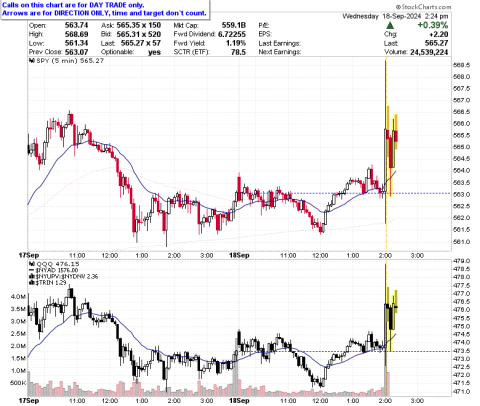Viewport: 480px width, 406px height.
Task: Click the Prev Close value 563.07
Action: tap(77, 52)
